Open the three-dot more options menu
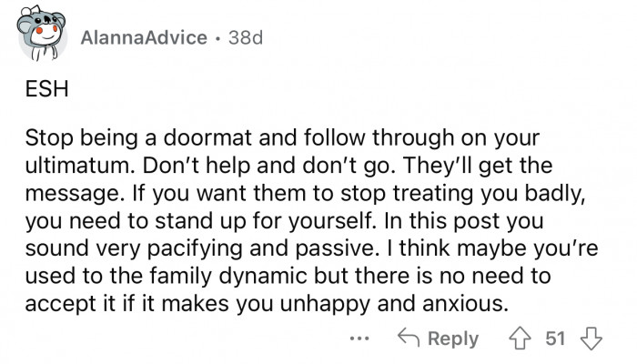 click(x=359, y=339)
